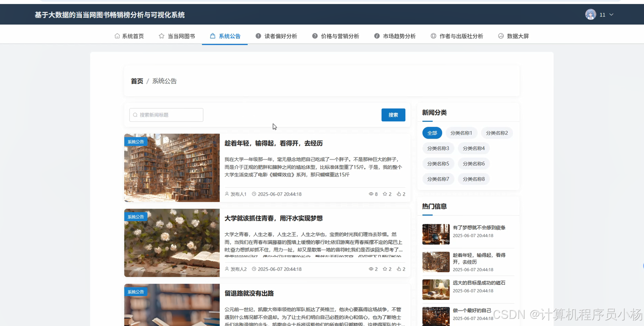Click thumbnail beside 做一个最好的自己

pos(436,316)
